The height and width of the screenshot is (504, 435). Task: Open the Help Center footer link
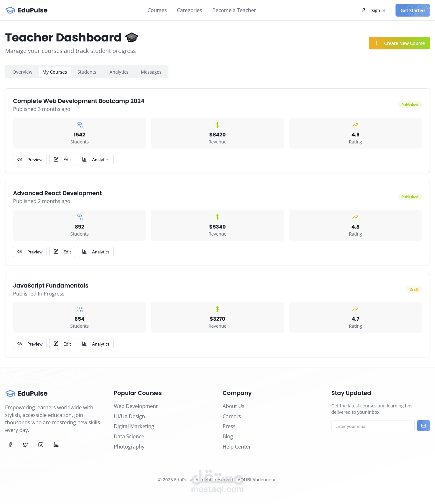click(x=237, y=447)
